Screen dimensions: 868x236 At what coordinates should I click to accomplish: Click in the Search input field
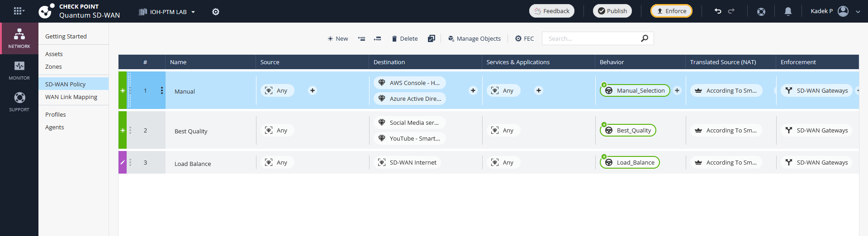pyautogui.click(x=590, y=38)
